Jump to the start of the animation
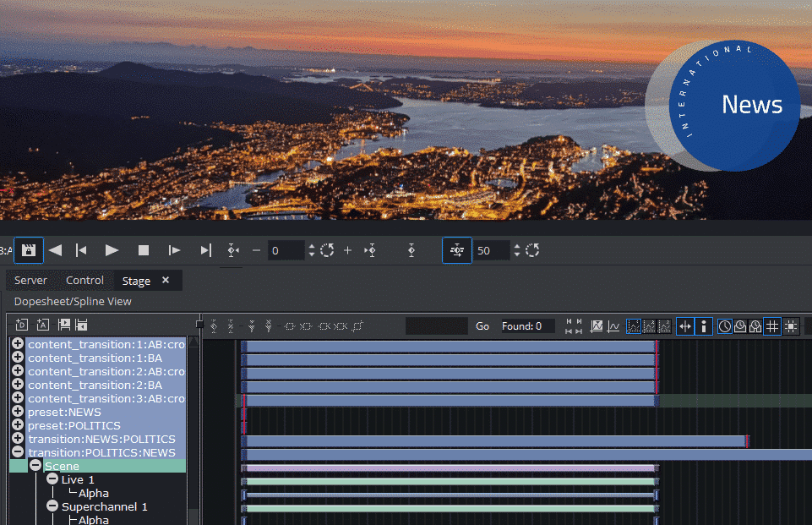This screenshot has height=525, width=812. 81,250
